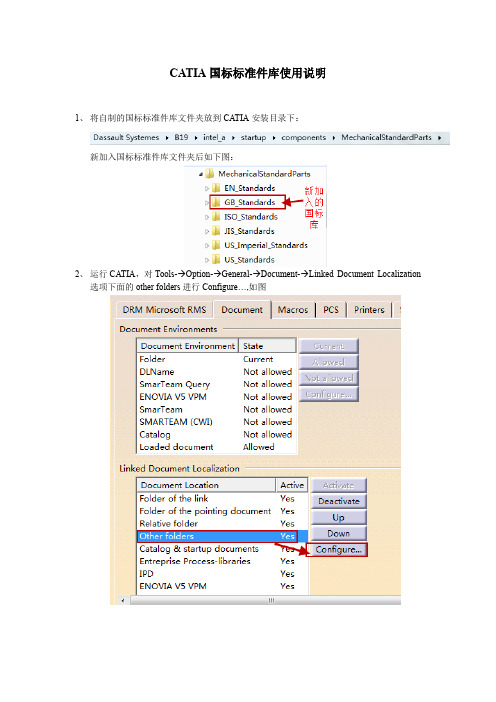Click the Document Location column header
Screen dimensions: 496x702
[206, 485]
